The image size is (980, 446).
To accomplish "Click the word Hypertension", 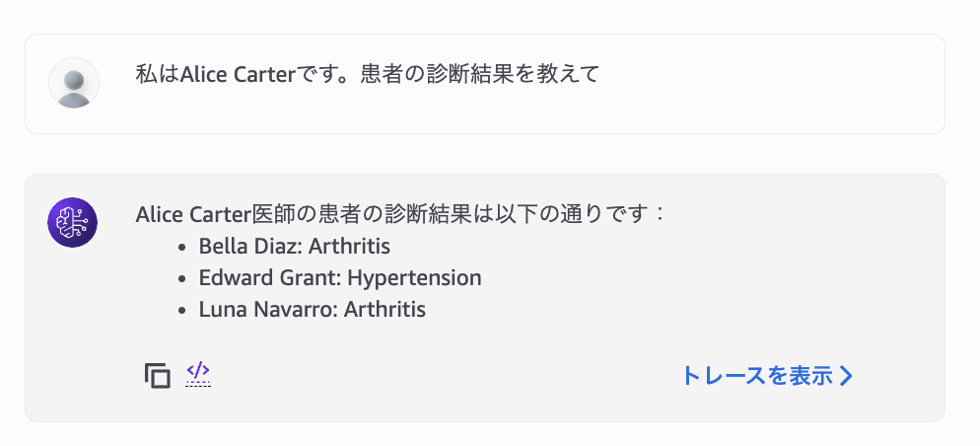I will coord(414,277).
